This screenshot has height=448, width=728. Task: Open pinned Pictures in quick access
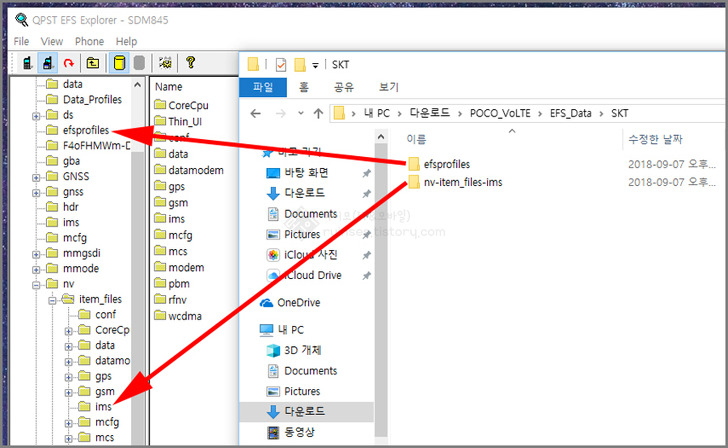[x=302, y=234]
